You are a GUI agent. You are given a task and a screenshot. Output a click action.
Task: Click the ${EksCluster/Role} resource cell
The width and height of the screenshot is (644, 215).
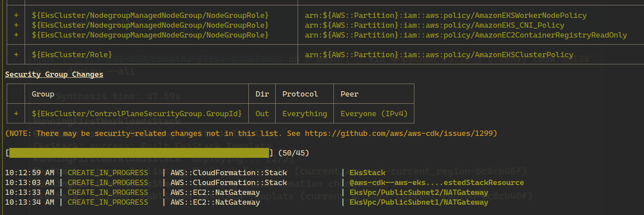pyautogui.click(x=72, y=55)
